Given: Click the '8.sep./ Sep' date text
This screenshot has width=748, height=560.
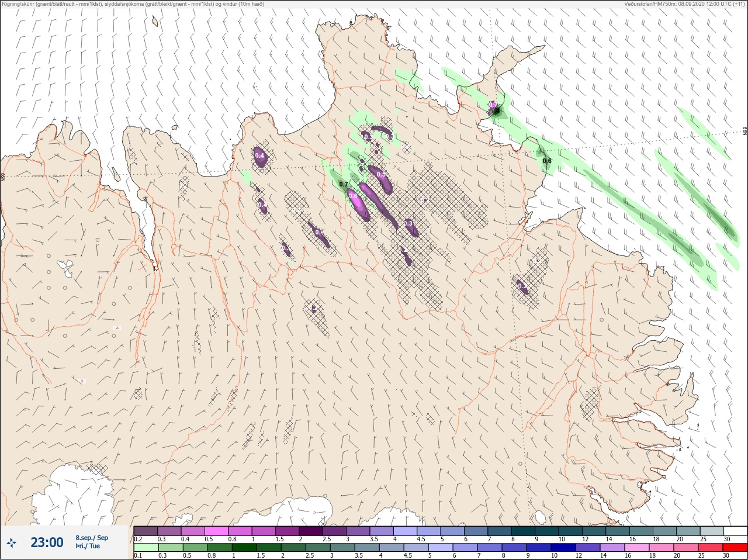Looking at the screenshot, I should click(x=92, y=538).
